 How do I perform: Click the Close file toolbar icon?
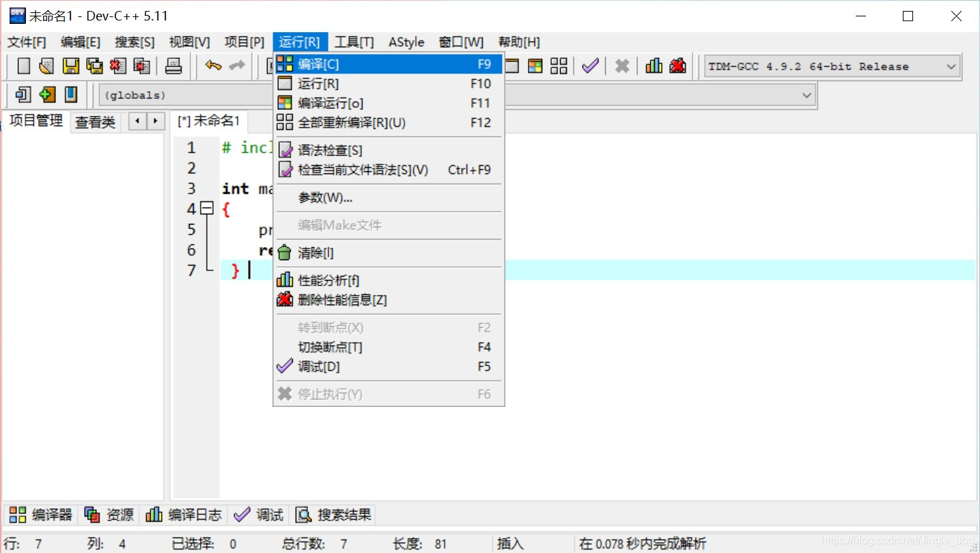coord(118,66)
